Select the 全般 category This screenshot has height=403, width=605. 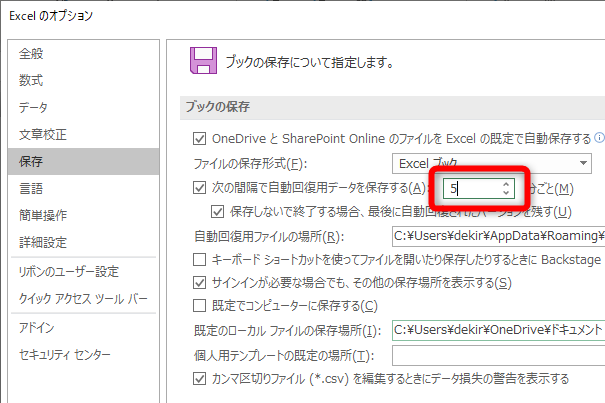click(x=31, y=54)
